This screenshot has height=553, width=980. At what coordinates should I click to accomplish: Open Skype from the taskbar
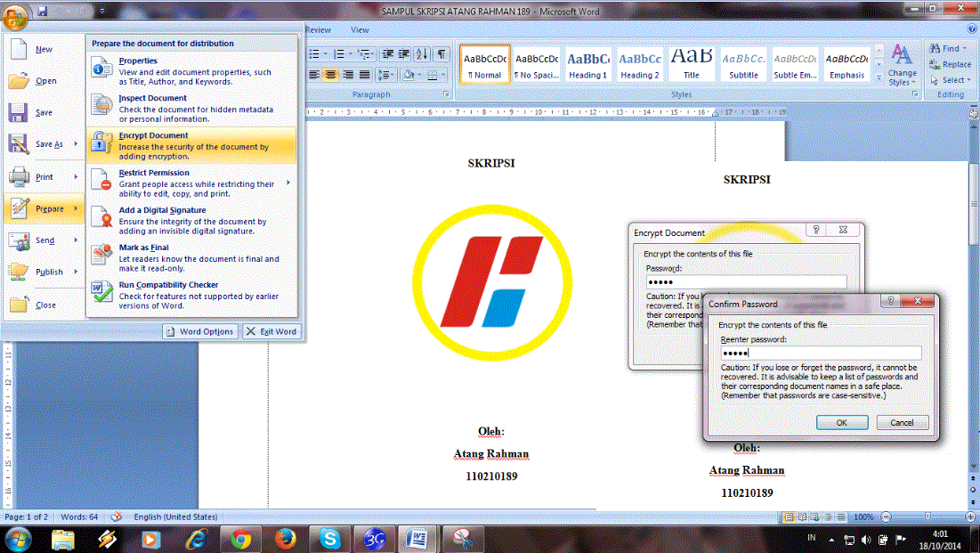pos(329,540)
